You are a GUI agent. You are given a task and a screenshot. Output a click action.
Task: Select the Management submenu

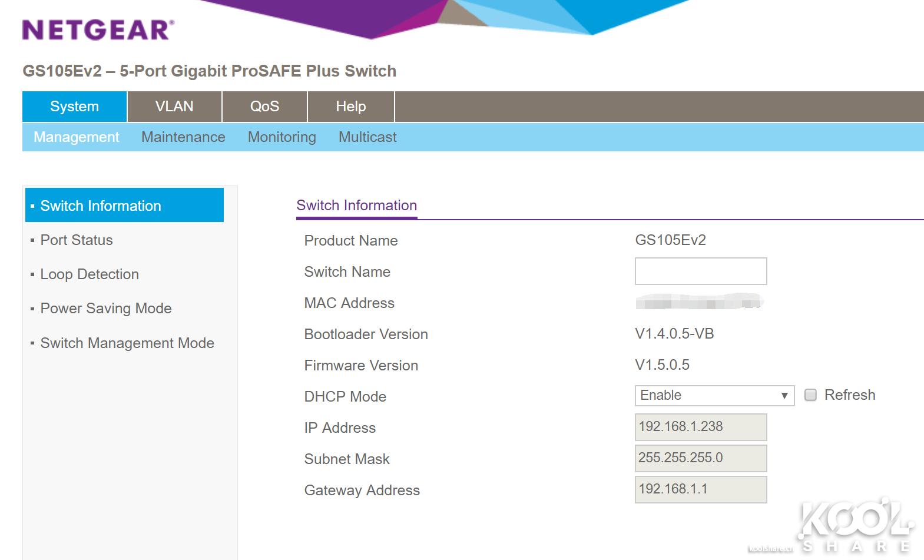(77, 137)
